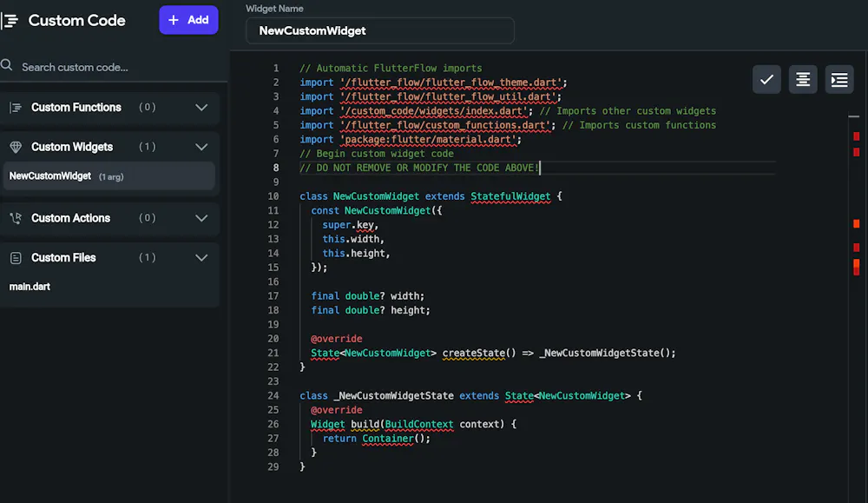Click the '@override' annotation on line 20
The image size is (868, 503).
(x=337, y=339)
